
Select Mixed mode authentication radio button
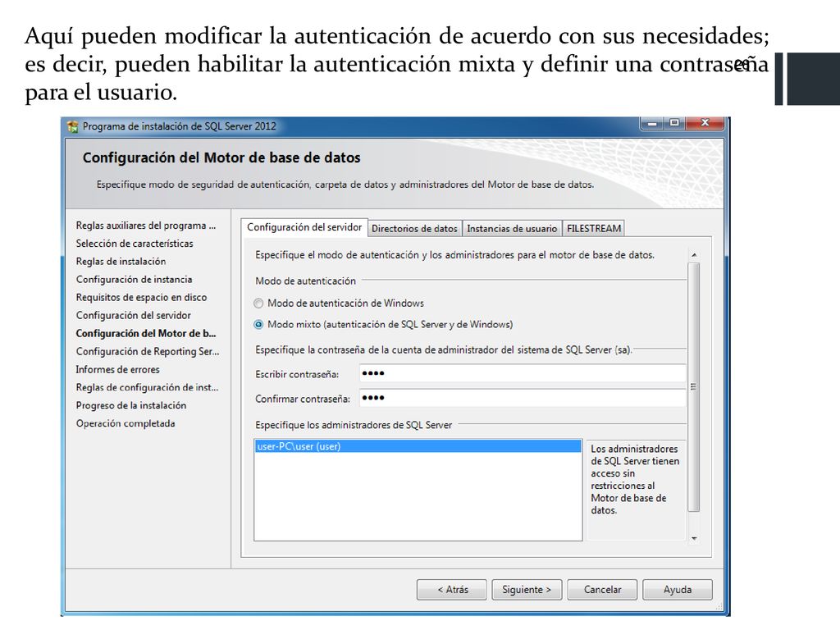click(258, 325)
